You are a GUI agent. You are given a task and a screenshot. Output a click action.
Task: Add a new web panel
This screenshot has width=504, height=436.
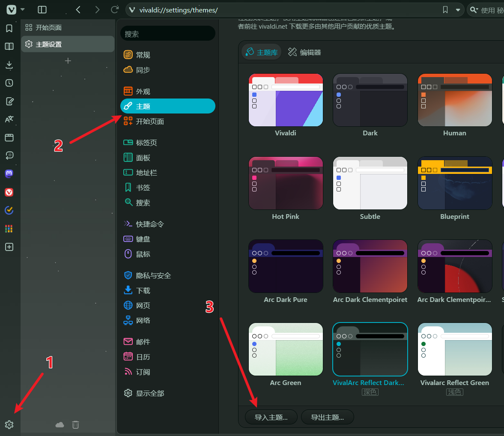9,247
